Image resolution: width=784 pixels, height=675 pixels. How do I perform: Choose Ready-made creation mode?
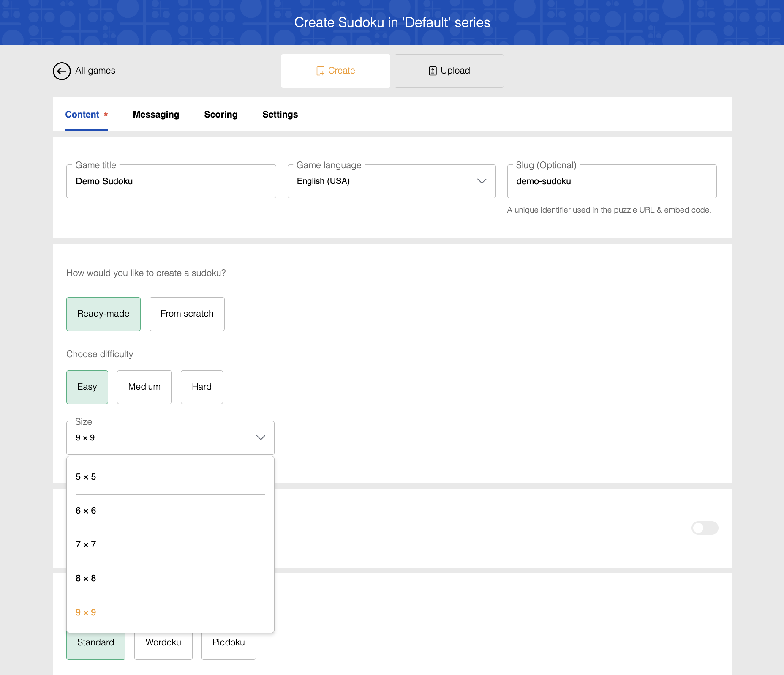coord(103,314)
